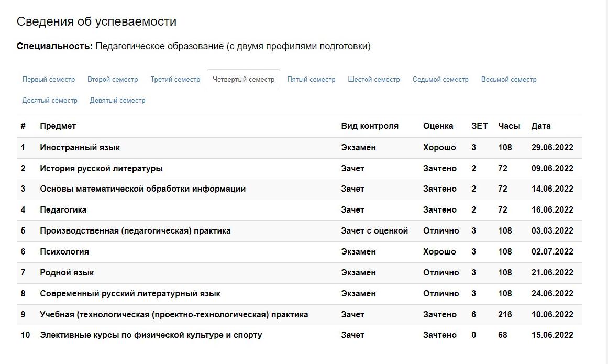Click the Экзамен cell for Психология
608x364 pixels.
click(358, 251)
